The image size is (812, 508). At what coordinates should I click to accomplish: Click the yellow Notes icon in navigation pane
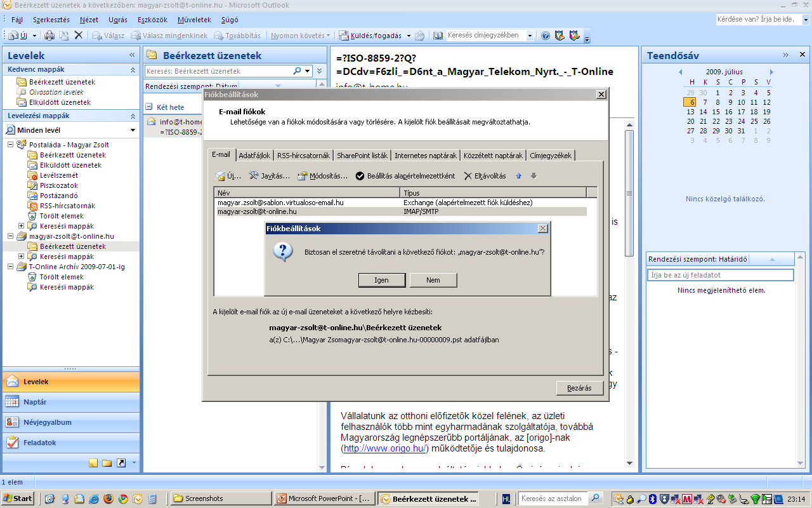(x=93, y=463)
